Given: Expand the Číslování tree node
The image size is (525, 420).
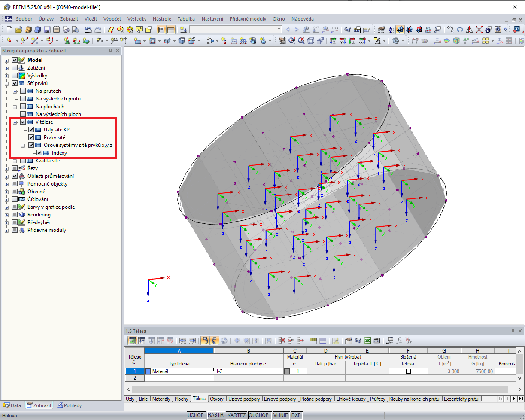Looking at the screenshot, I should tap(7, 199).
